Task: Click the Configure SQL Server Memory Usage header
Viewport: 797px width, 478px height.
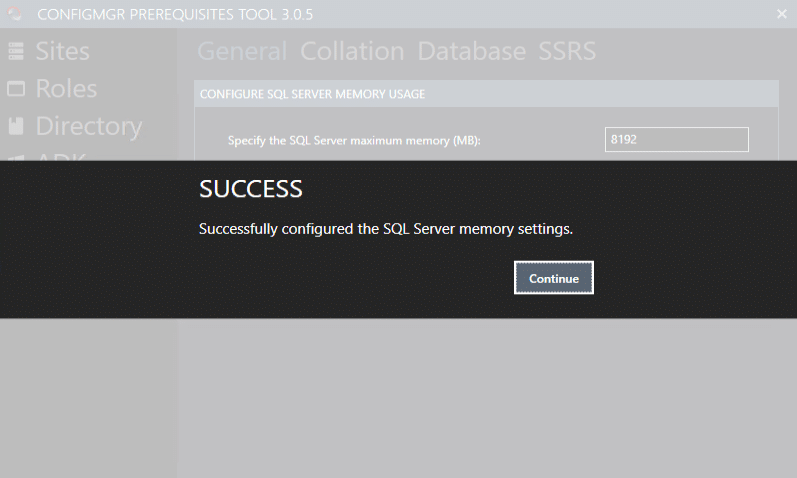Action: pos(312,94)
